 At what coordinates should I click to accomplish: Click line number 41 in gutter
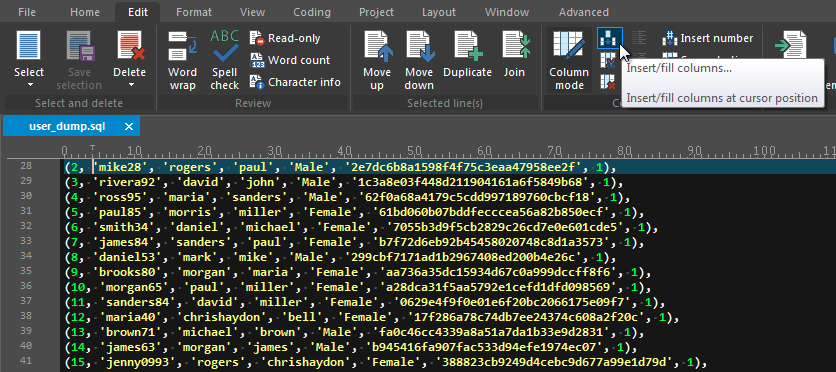pos(26,362)
